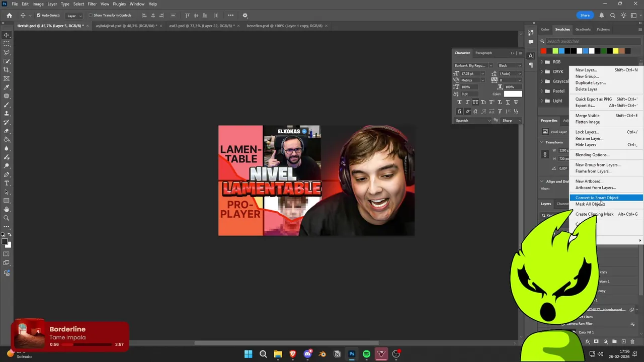644x362 pixels.
Task: Switch to the Paragraph tab
Action: 484,53
